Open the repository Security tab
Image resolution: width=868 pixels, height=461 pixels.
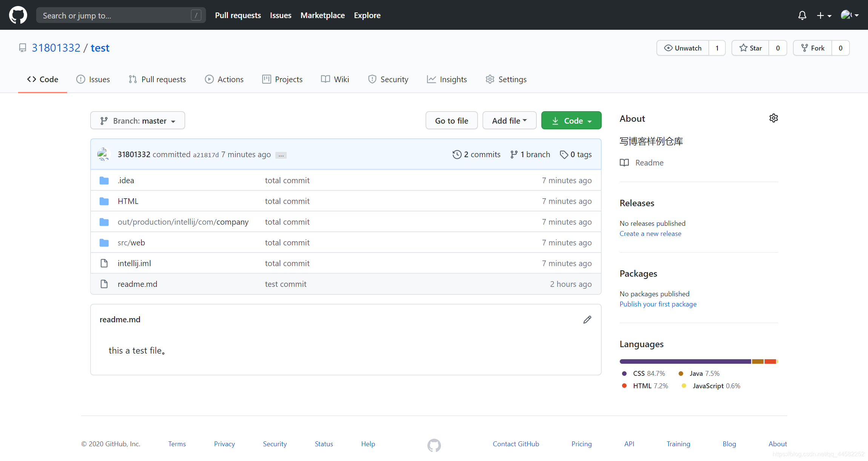[x=388, y=79]
